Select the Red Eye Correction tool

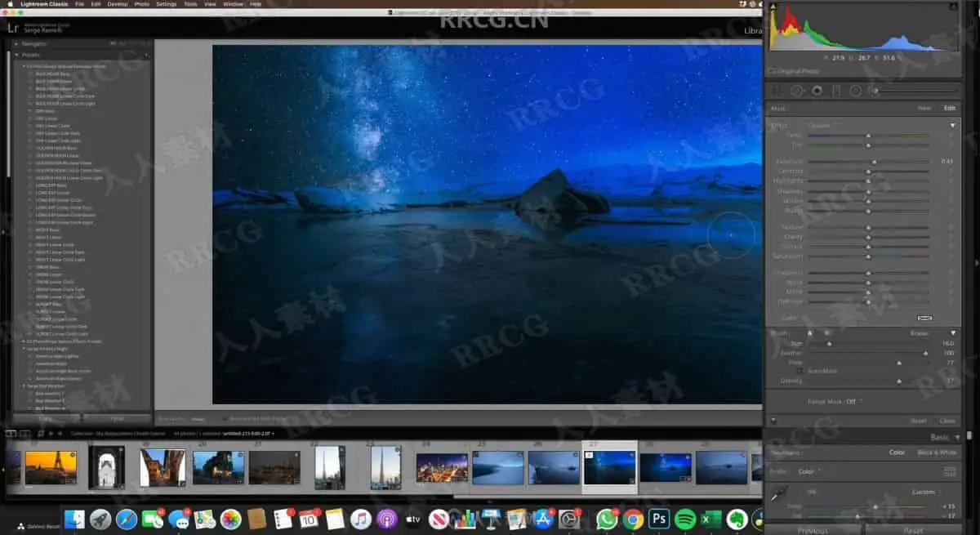817,91
